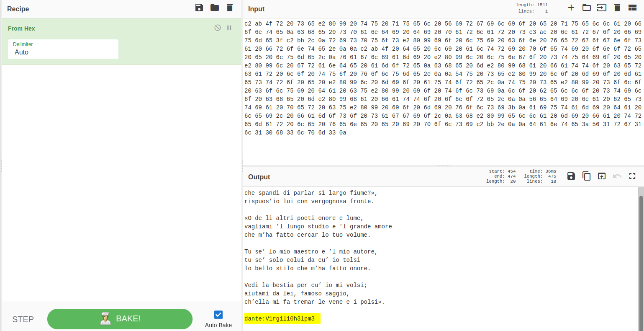Click the line 'che m'ha fatto cercar lo tuo volume.'

coord(308,235)
